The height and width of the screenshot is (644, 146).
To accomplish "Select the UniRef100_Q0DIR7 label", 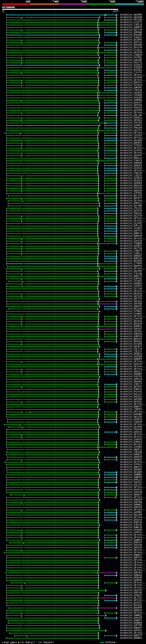I will coord(131,103).
